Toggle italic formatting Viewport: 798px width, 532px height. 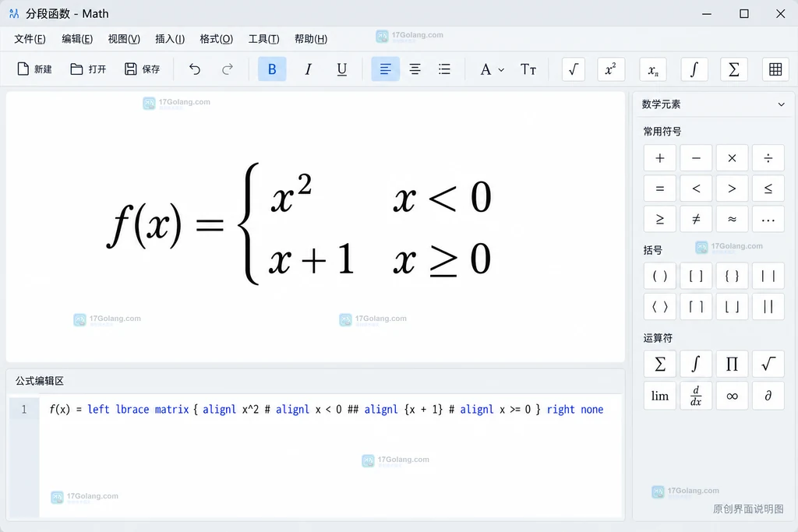(308, 69)
